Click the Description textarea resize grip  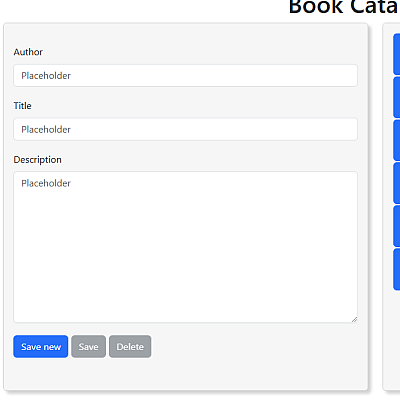pyautogui.click(x=354, y=319)
